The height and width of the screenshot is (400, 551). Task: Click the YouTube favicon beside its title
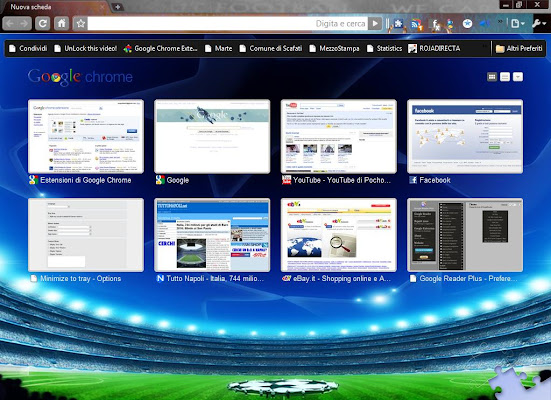[286, 180]
